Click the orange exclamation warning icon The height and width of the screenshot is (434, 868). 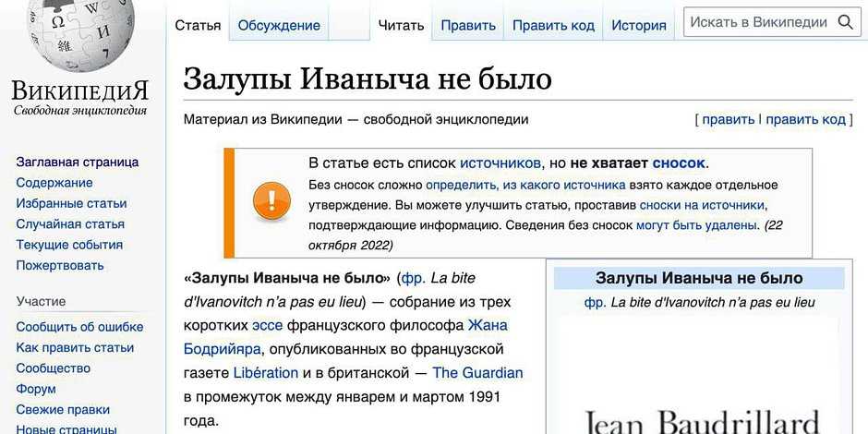[x=271, y=202]
